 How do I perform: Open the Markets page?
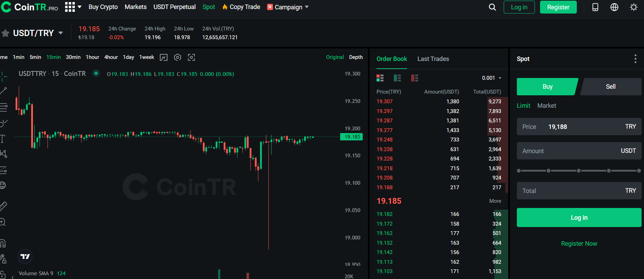coord(135,7)
